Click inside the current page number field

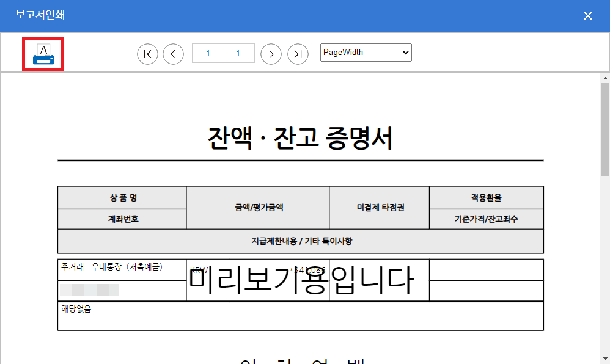coord(206,54)
